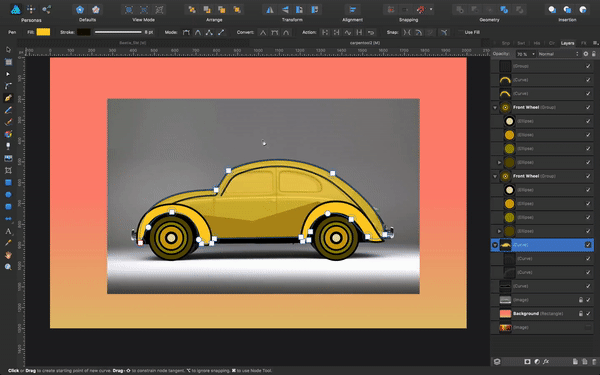Click the Close Curve action icon

(x=336, y=33)
